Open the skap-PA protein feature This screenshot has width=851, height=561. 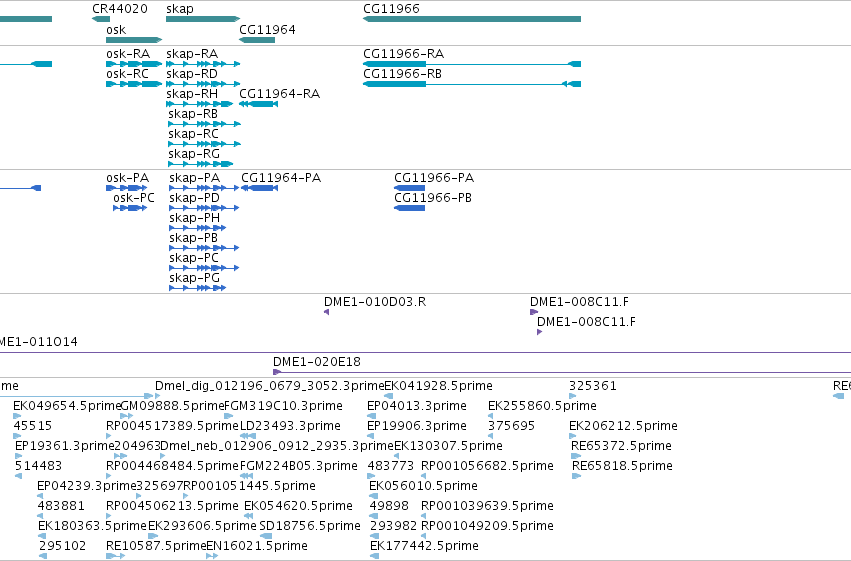[204, 188]
